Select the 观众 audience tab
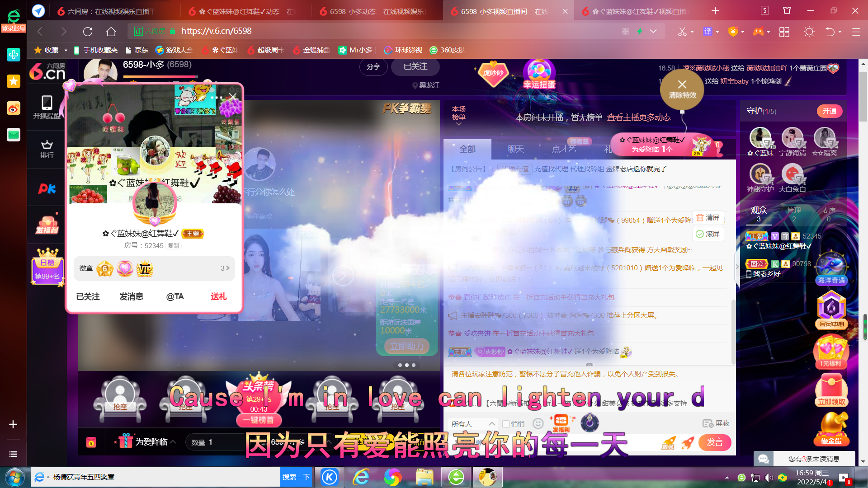This screenshot has width=868, height=488. [759, 214]
